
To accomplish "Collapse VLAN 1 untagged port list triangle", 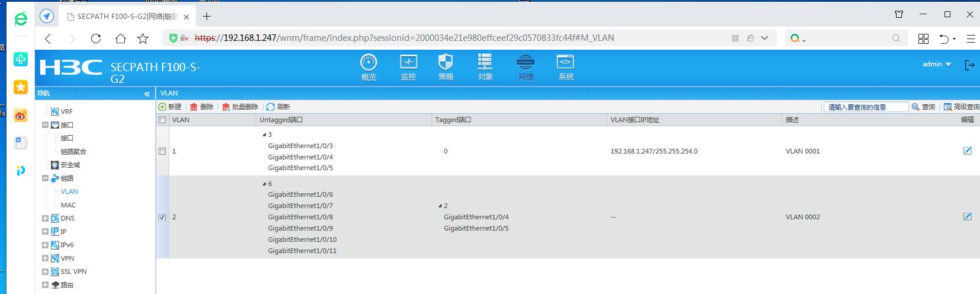I will pos(265,135).
